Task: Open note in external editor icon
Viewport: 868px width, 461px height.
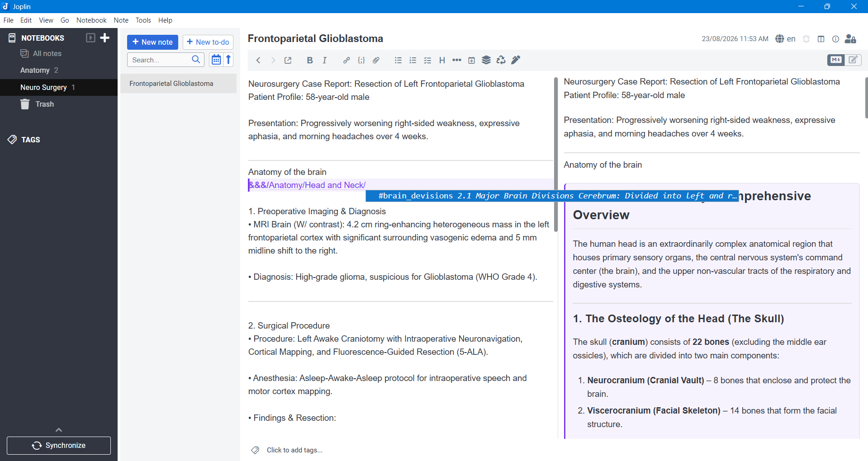Action: click(288, 60)
